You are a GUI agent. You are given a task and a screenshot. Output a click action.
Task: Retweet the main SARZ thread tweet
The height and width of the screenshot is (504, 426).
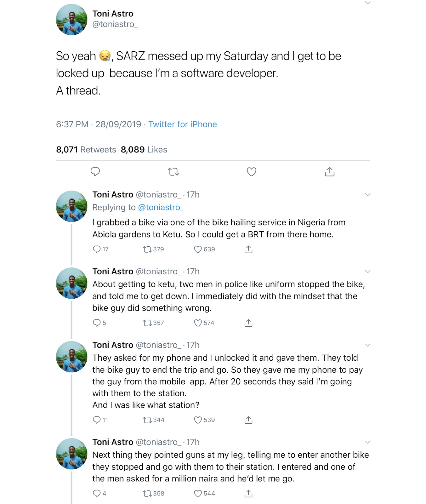pyautogui.click(x=173, y=172)
